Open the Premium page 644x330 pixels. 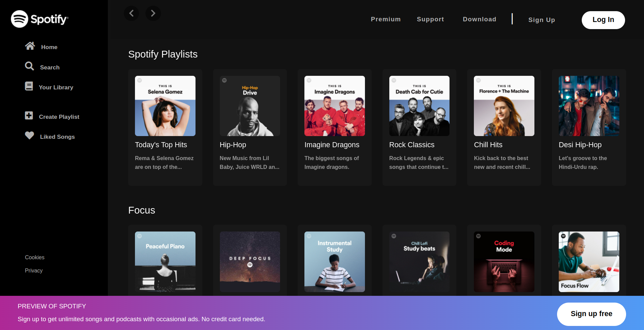pos(386,19)
